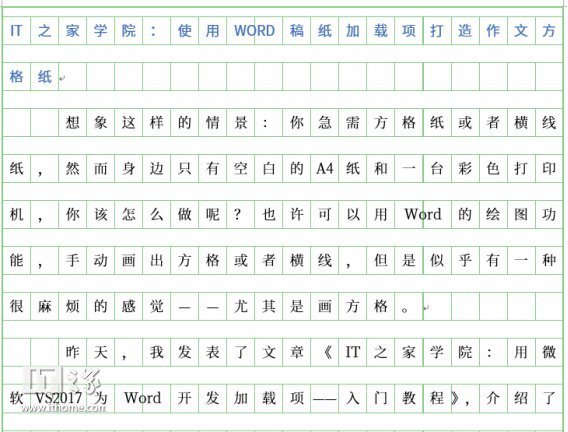Click the character 景 in the grid
This screenshot has width=568, height=432.
tap(241, 122)
